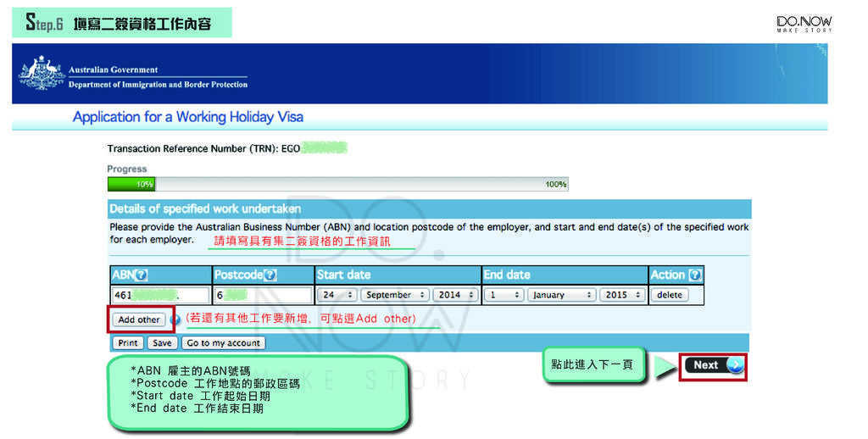The width and height of the screenshot is (868, 439).
Task: Click the 100% label on the progress bar
Action: coord(556,185)
